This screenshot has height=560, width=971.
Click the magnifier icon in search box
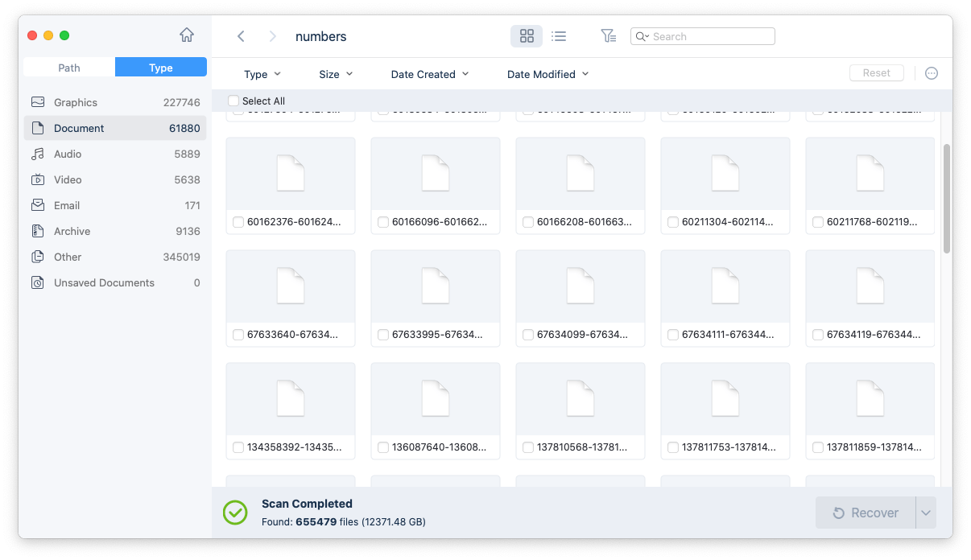[x=642, y=36]
